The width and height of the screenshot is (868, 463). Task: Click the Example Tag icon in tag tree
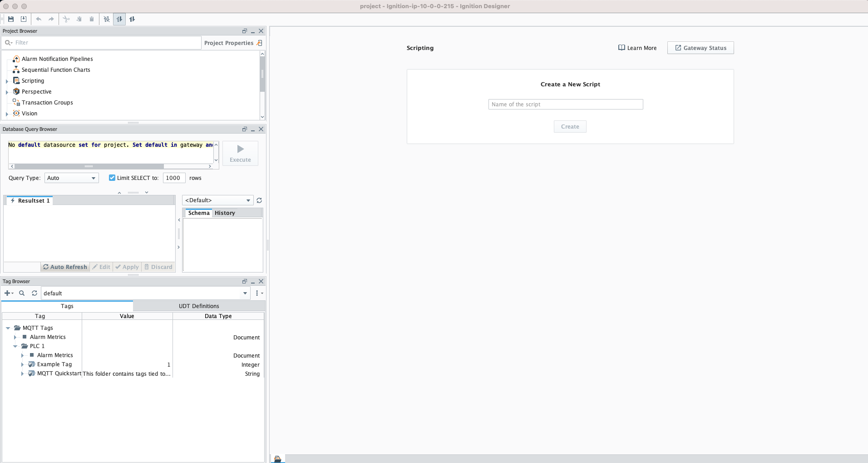click(32, 364)
